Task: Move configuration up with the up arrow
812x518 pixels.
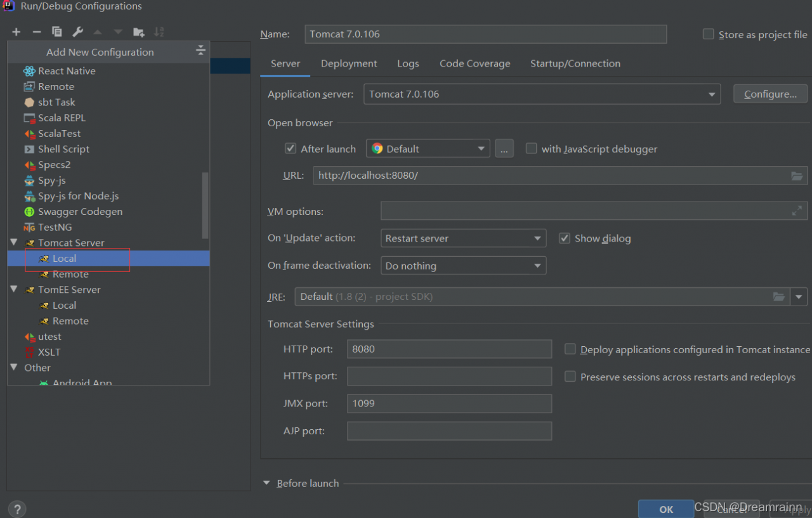Action: (98, 32)
